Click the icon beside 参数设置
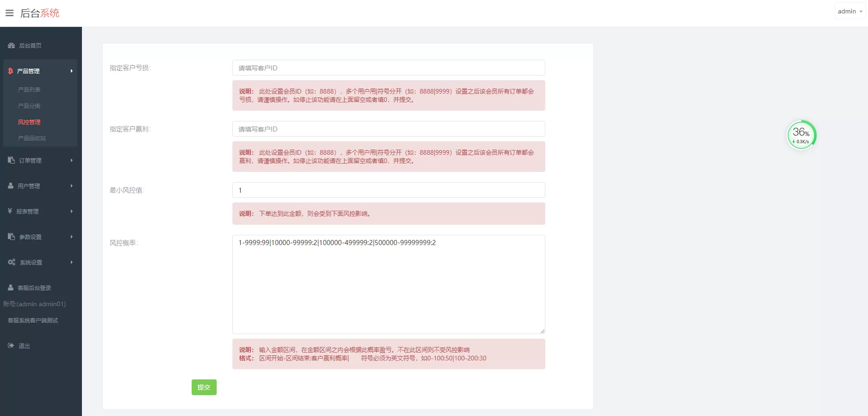868x416 pixels. (12, 237)
